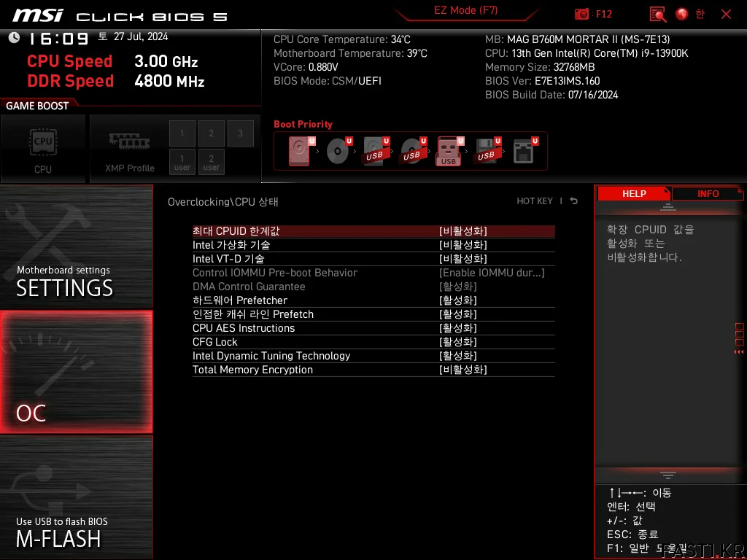Click the 16:09 clock display
This screenshot has height=560, width=747.
coord(58,39)
